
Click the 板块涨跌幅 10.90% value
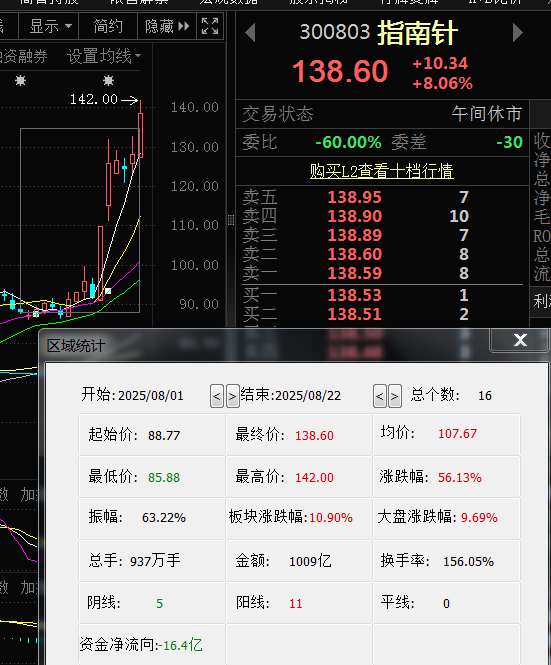point(331,518)
